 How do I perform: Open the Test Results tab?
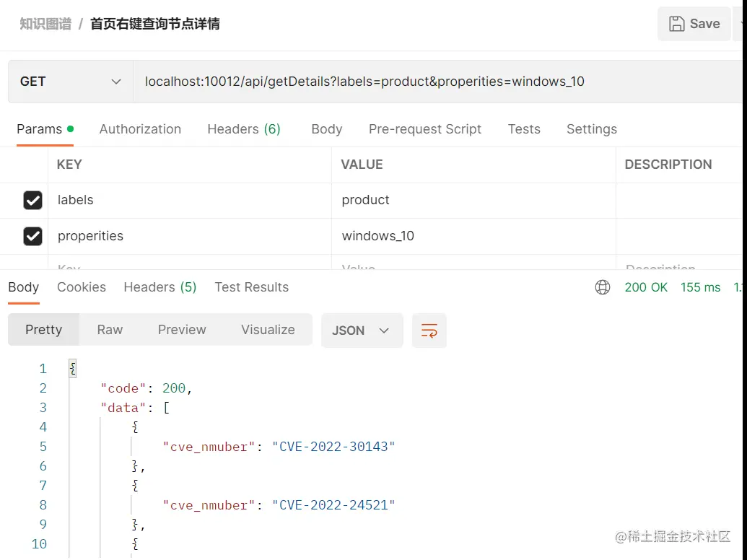[x=252, y=287]
